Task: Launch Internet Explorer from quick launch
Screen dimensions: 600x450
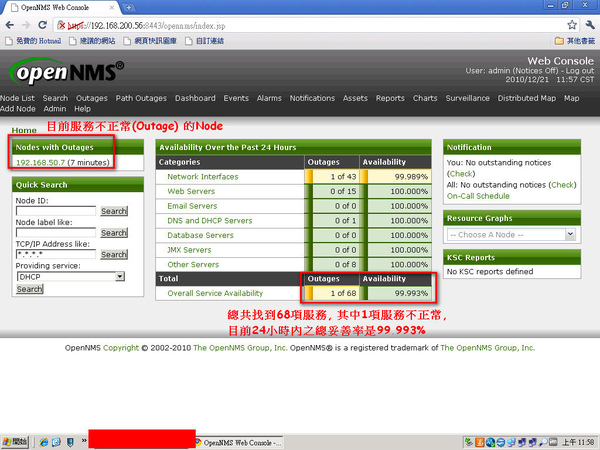Action: pyautogui.click(x=44, y=442)
